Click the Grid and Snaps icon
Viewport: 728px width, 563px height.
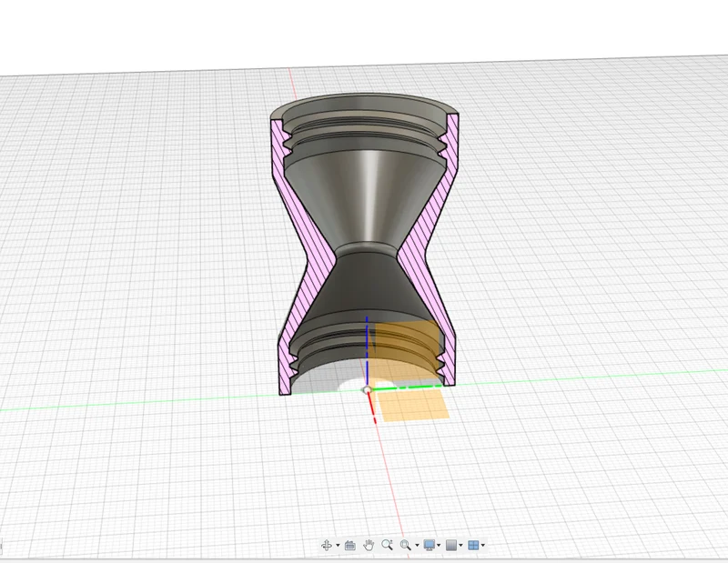click(x=451, y=545)
